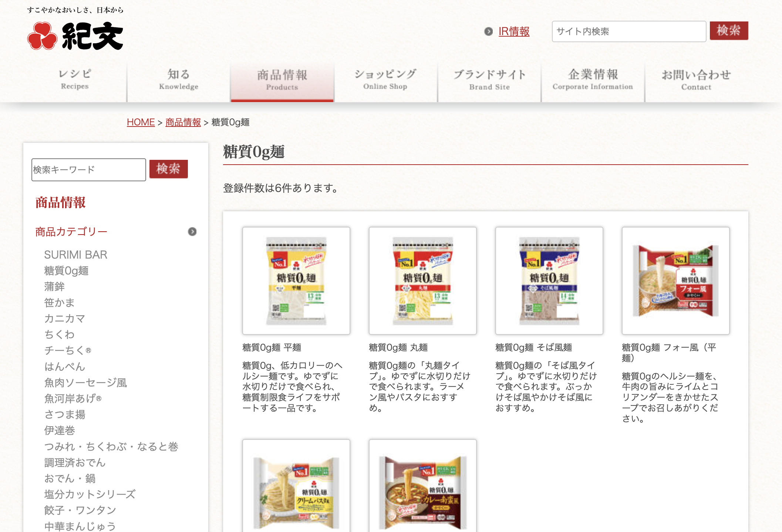Select the SURIMI BAR category

point(76,255)
